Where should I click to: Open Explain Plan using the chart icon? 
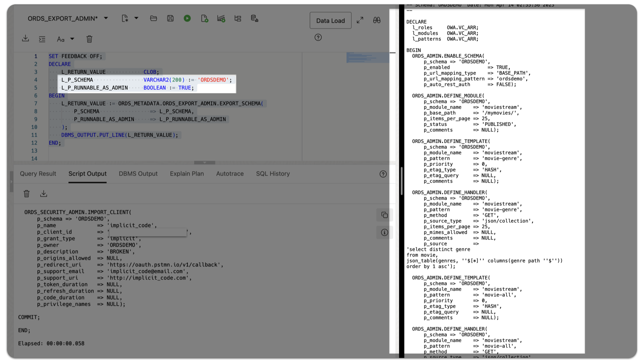(221, 19)
